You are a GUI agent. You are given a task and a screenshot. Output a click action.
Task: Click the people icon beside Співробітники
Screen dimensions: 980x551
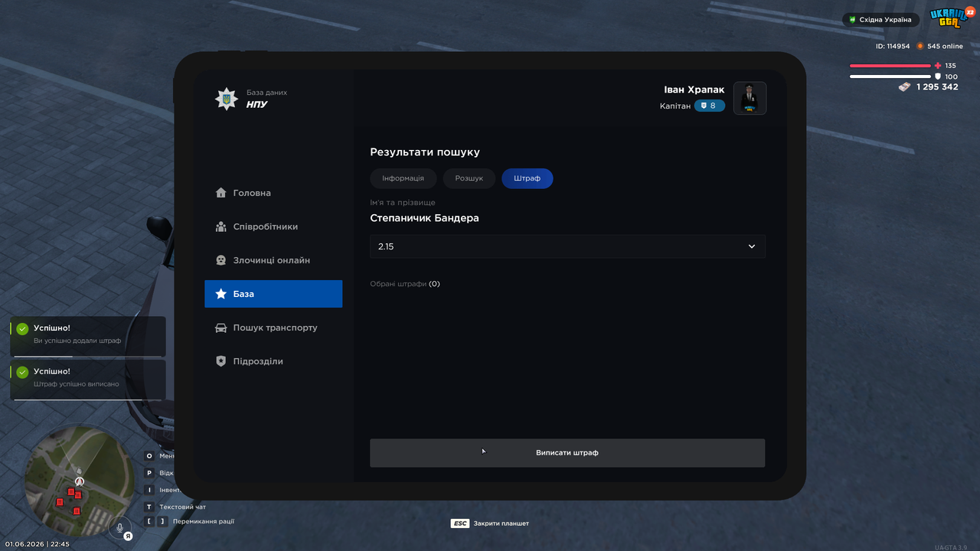(220, 227)
